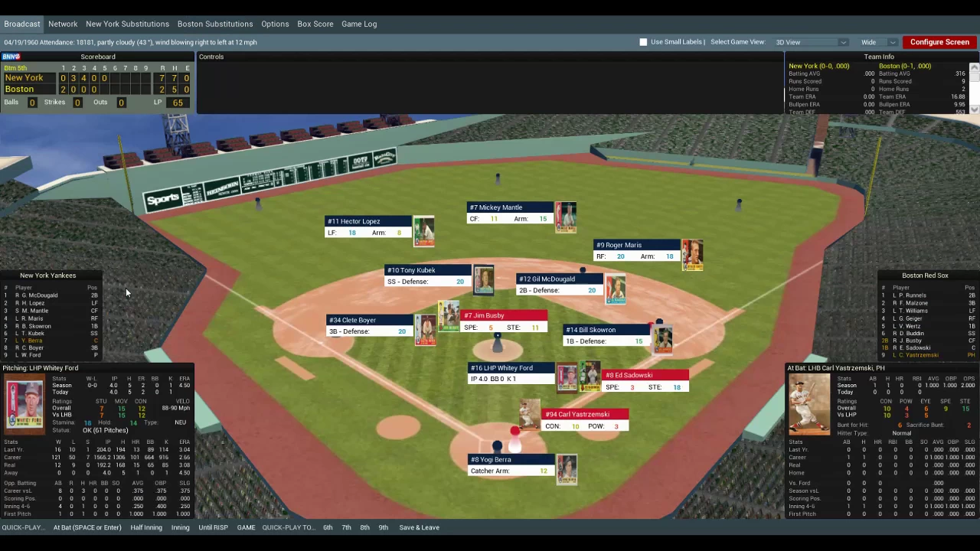
Task: Select F. Malzone in Red Sox lineup
Action: (928, 303)
